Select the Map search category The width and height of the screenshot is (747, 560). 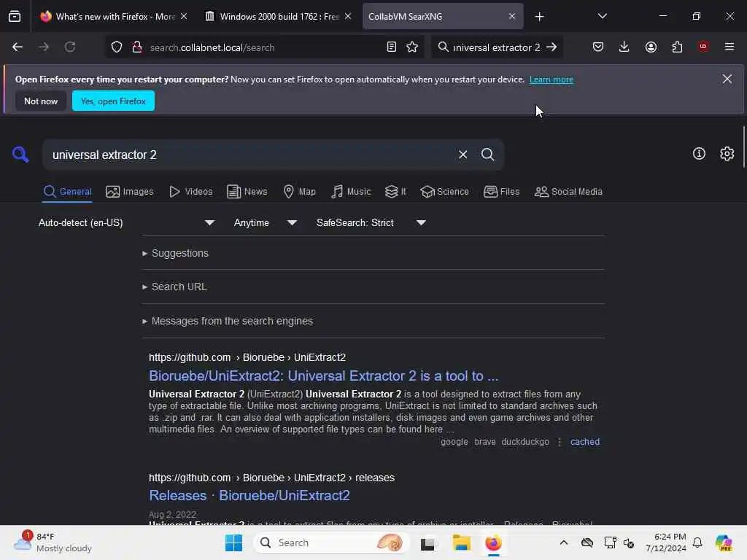(300, 192)
